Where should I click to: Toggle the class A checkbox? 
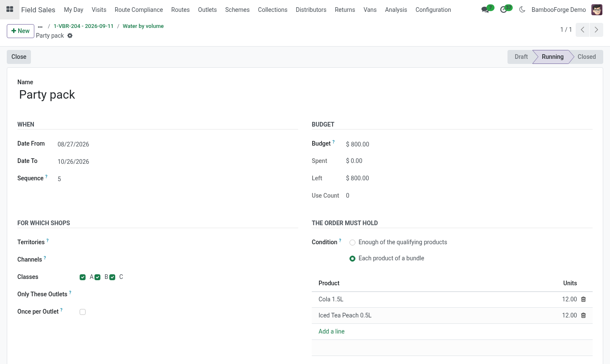click(83, 277)
